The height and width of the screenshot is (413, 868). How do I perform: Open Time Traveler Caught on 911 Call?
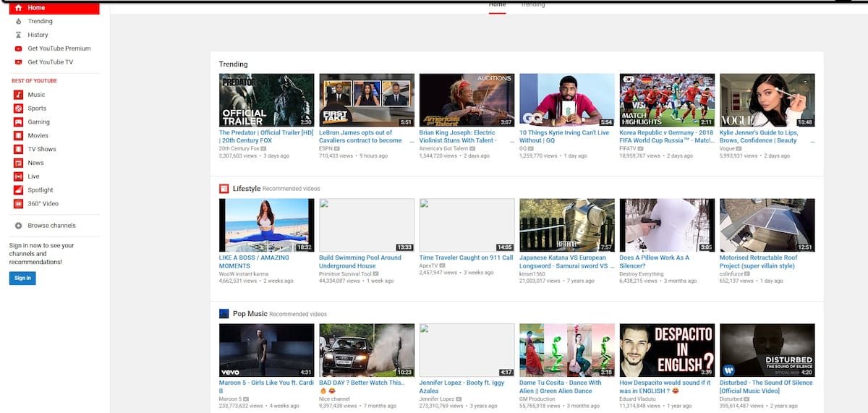467,257
